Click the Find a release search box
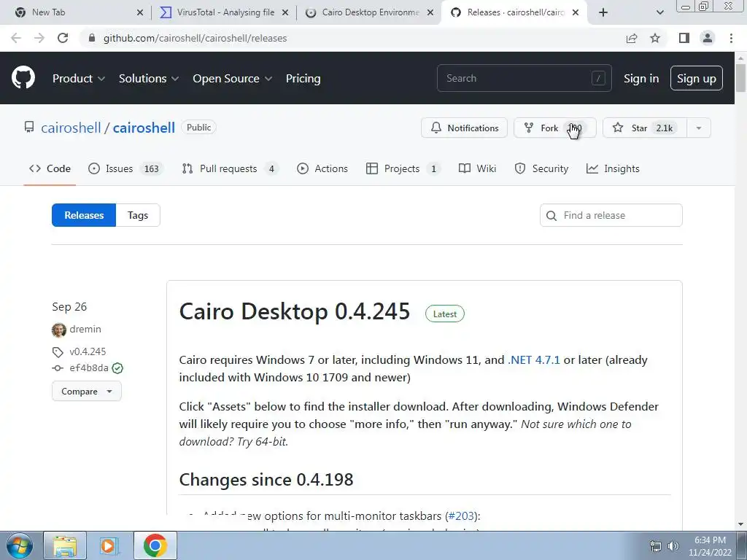The width and height of the screenshot is (747, 560). [x=611, y=215]
